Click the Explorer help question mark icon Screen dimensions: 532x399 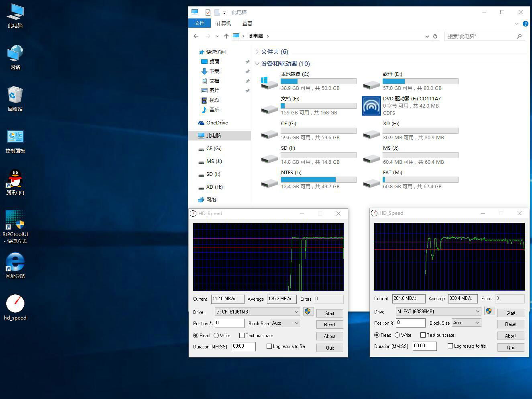tap(525, 24)
